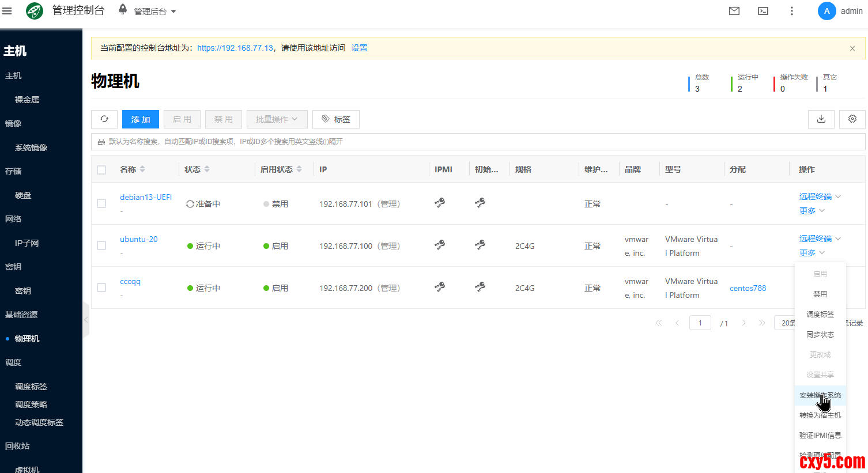868x473 pixels.
Task: Click the download export icon button
Action: [821, 119]
